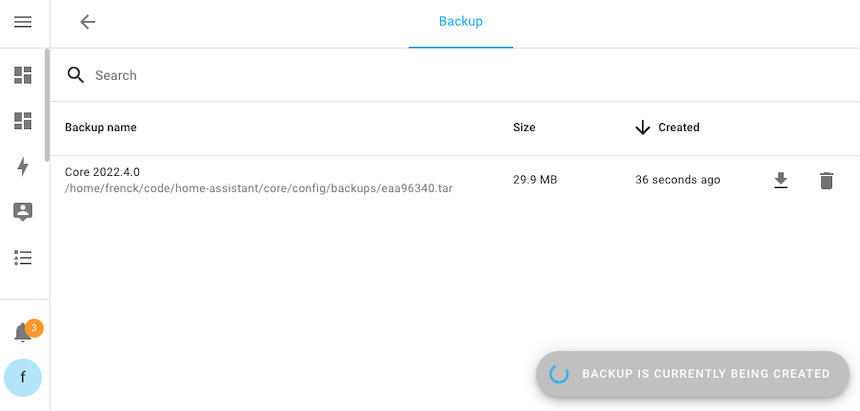Open the Energy lightning bolt sidebar icon
Image resolution: width=860 pixels, height=411 pixels.
tap(23, 167)
